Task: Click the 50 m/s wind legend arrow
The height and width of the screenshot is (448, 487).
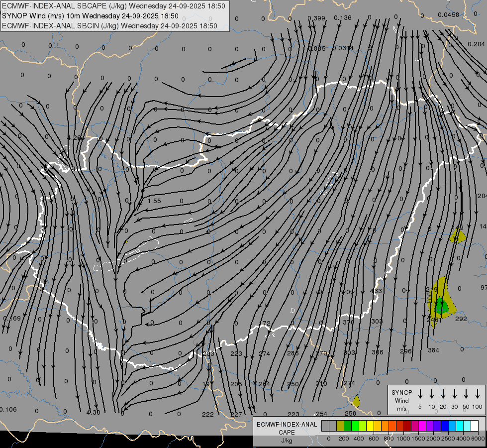Action: pos(466,394)
